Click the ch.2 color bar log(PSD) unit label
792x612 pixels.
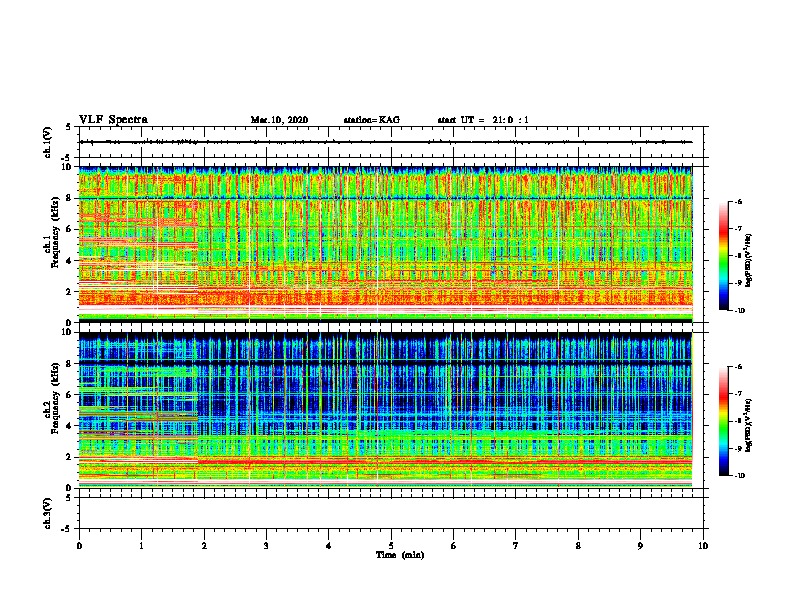(749, 425)
